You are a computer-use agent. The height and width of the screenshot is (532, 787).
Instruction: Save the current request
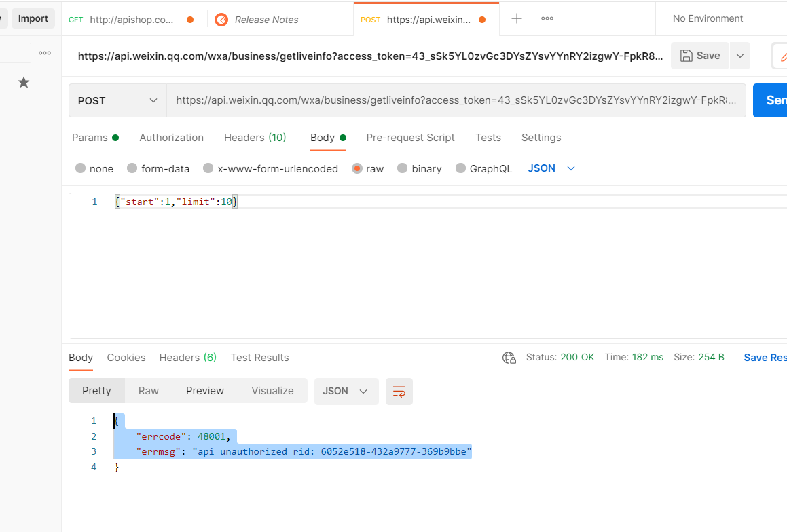click(x=700, y=56)
